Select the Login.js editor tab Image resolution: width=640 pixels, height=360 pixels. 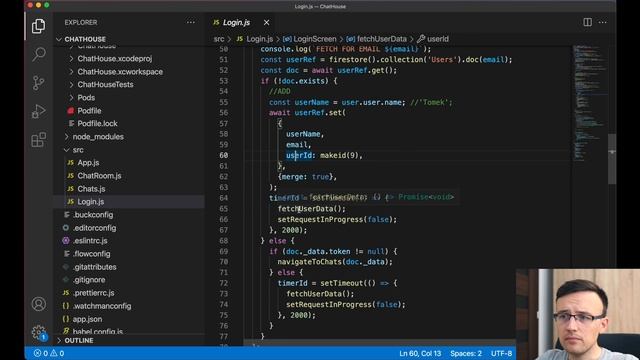pyautogui.click(x=236, y=22)
